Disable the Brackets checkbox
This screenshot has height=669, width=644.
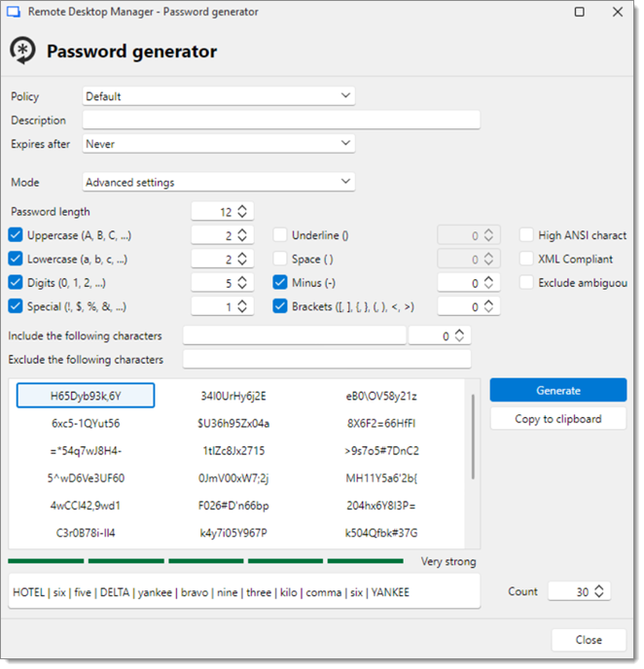pos(281,308)
